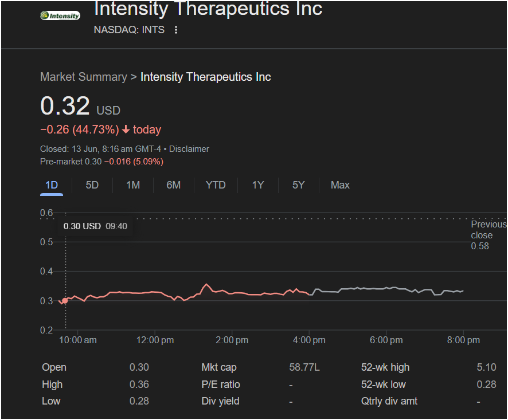Viewport: 508px width, 420px height.
Task: Click the 10:00 am time axis label
Action: (x=78, y=340)
